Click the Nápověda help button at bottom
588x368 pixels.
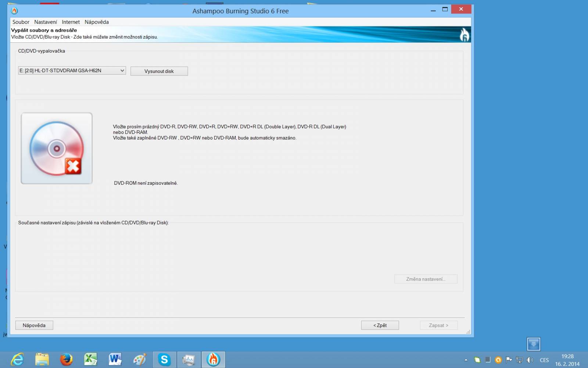34,325
